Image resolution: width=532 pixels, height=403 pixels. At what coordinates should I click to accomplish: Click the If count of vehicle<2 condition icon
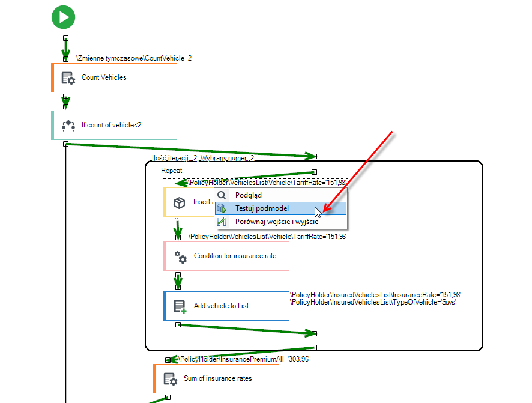pyautogui.click(x=68, y=125)
